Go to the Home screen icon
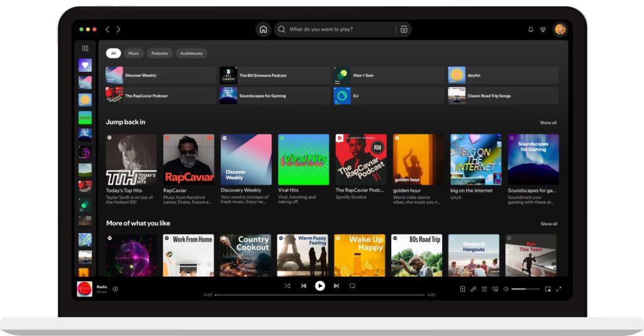The width and height of the screenshot is (644, 336). point(263,30)
